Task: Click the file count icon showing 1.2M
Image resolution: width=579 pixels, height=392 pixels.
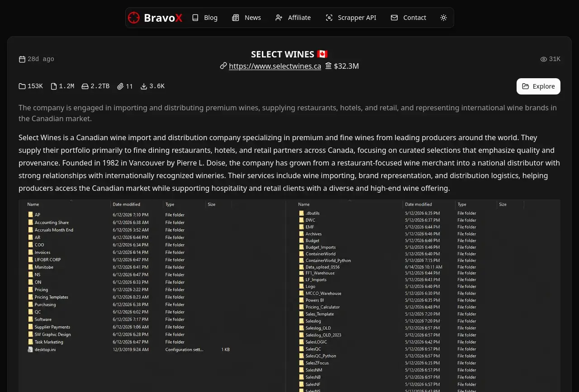Action: (54, 86)
